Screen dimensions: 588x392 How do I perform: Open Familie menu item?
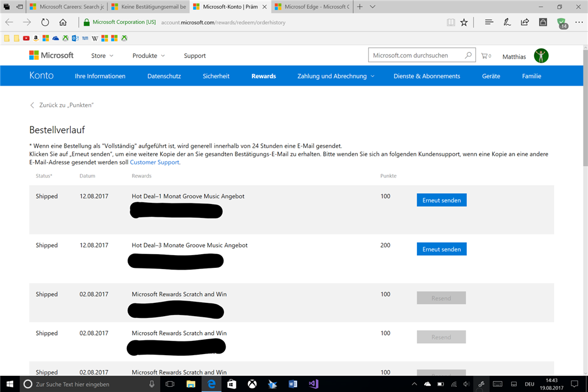point(531,76)
